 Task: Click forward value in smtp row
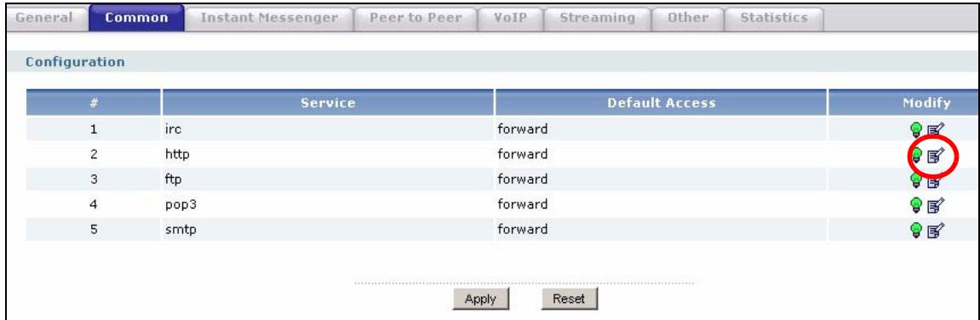(x=523, y=230)
